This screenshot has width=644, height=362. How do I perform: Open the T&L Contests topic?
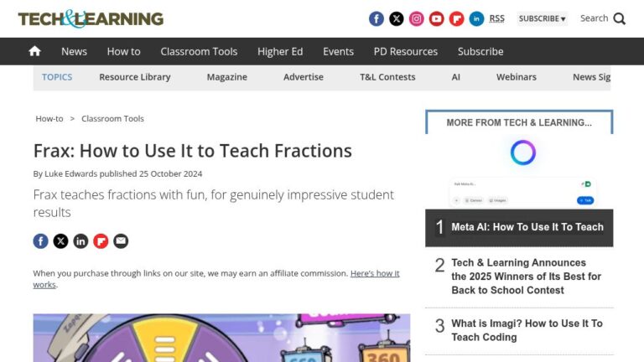[x=387, y=77]
